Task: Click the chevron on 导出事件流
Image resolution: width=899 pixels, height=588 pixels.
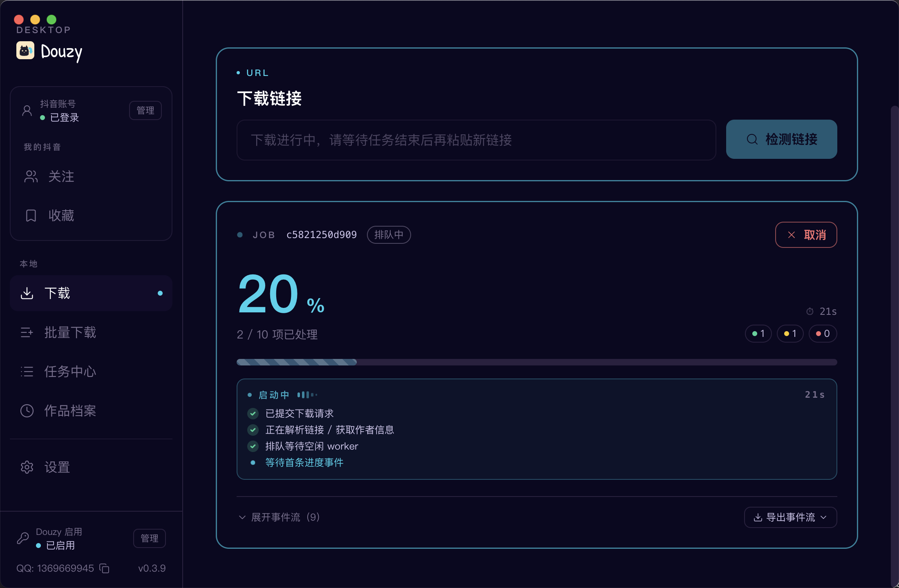Action: click(x=824, y=517)
